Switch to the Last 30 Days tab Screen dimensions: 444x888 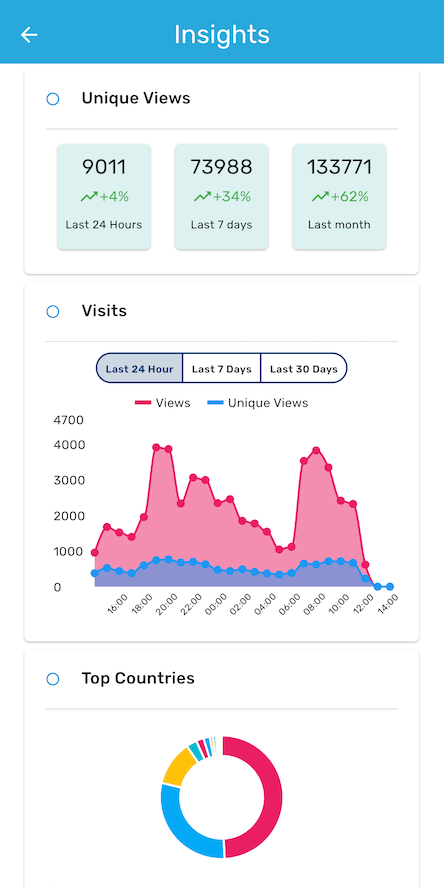(x=304, y=369)
